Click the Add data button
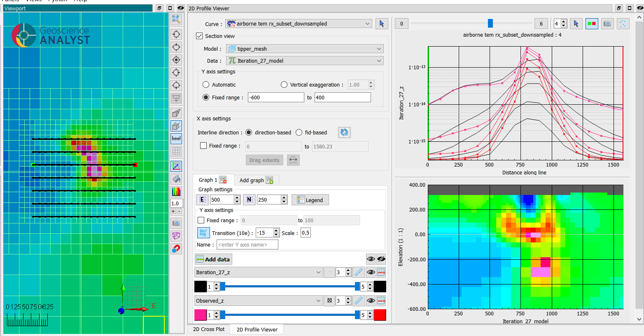The width and height of the screenshot is (644, 336). (x=213, y=259)
